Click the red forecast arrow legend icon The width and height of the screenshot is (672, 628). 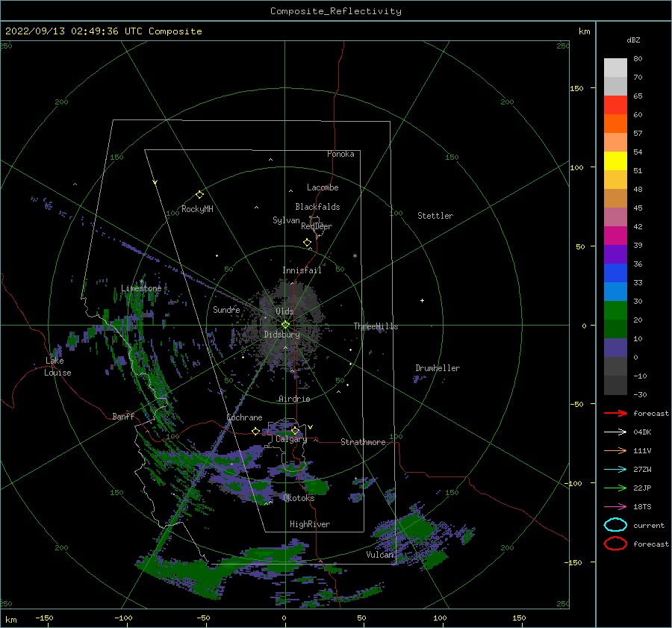pos(615,413)
